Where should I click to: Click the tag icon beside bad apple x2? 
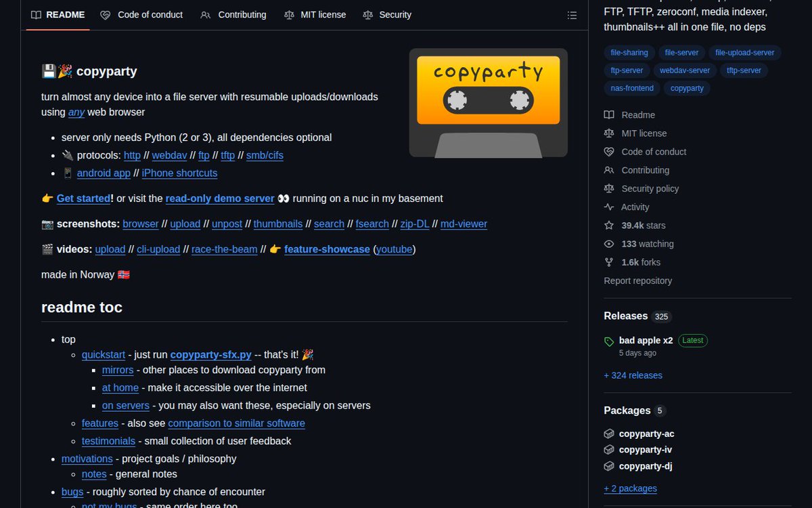[x=610, y=340]
